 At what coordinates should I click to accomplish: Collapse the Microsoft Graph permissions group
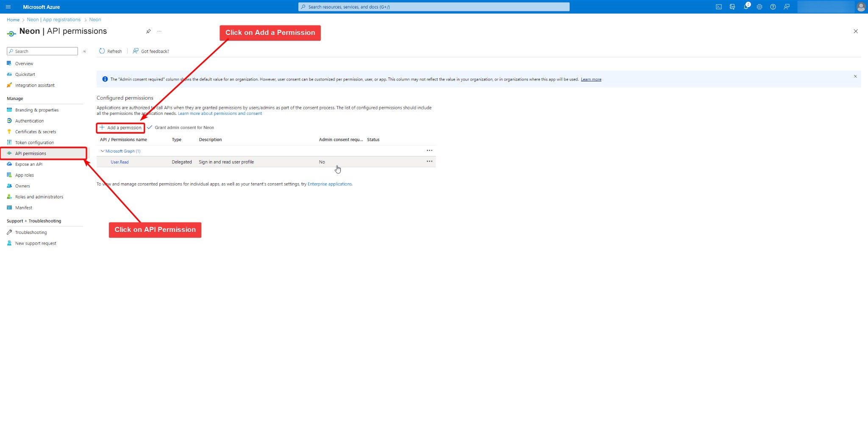[x=102, y=151]
